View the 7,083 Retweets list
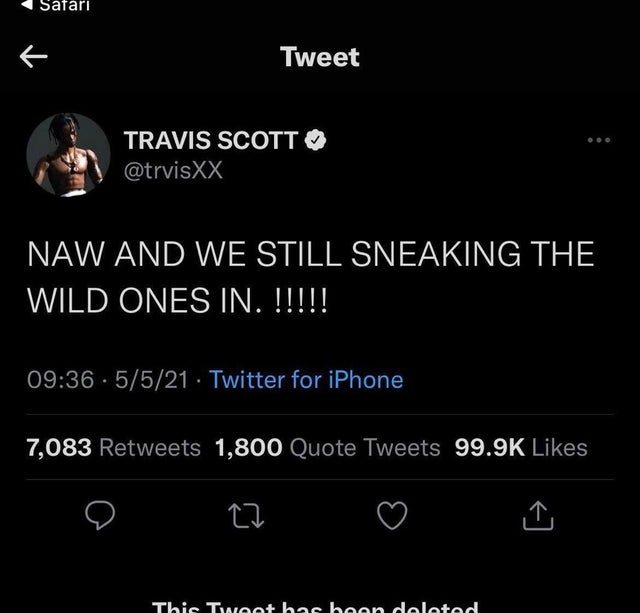This screenshot has width=640, height=613. (x=113, y=448)
